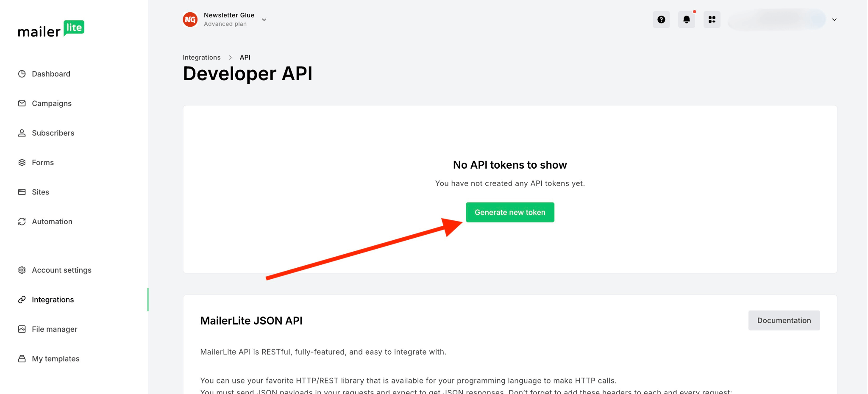The width and height of the screenshot is (868, 394).
Task: Open Subscribers in the sidebar
Action: pyautogui.click(x=53, y=133)
